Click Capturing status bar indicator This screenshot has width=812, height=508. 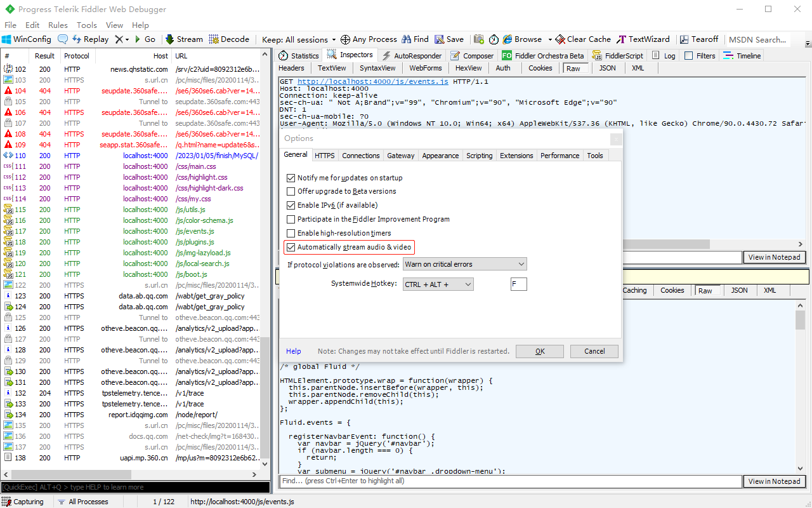[23, 502]
